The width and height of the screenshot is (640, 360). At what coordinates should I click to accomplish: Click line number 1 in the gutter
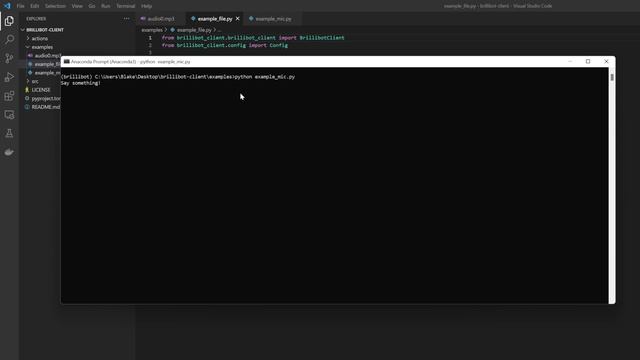coord(150,38)
